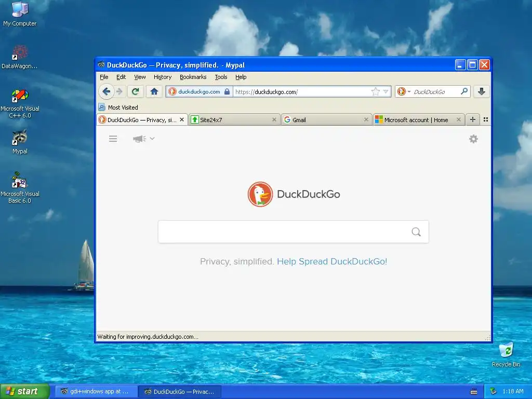
Task: Click DuckDuckGo Privac... taskbar button
Action: [180, 392]
